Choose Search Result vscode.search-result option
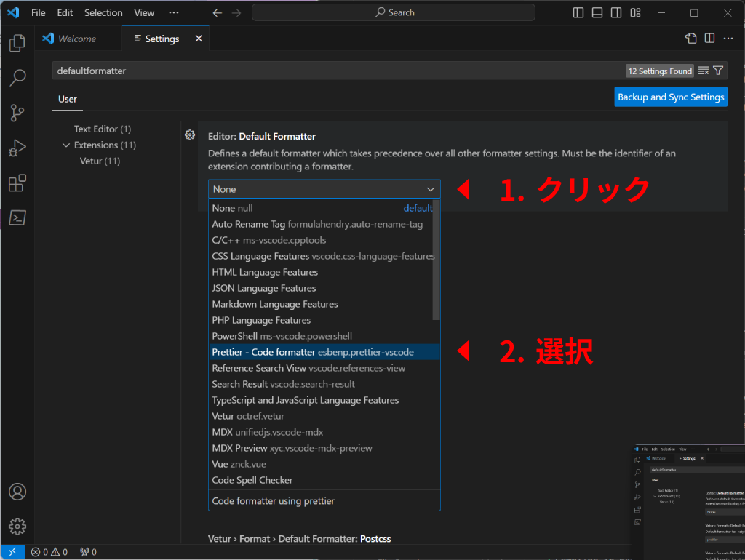 pos(324,384)
